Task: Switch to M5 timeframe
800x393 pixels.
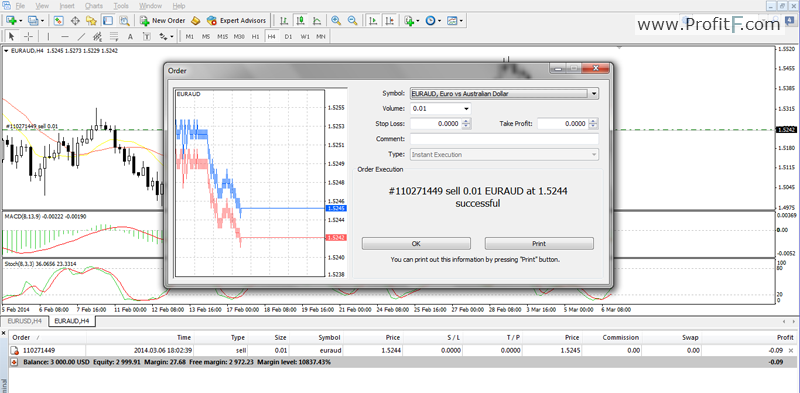Action: pos(206,37)
